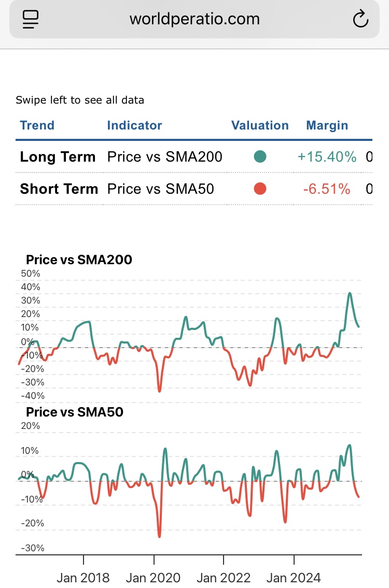389x588 pixels.
Task: Click the -6.51% margin value
Action: [x=327, y=189]
